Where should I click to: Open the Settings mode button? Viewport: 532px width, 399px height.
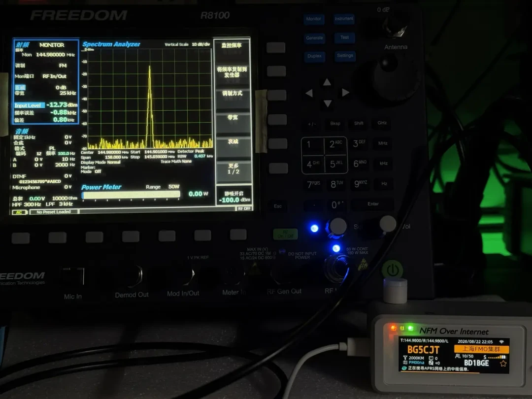coord(345,55)
